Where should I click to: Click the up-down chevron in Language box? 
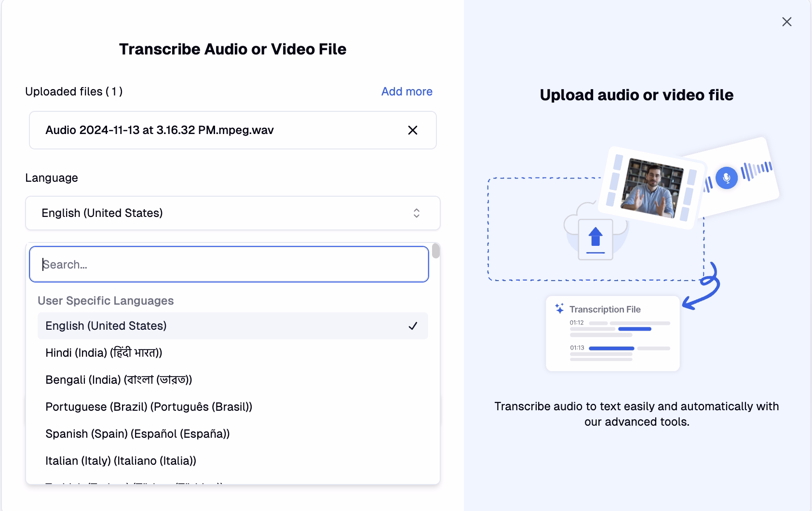[x=417, y=213]
